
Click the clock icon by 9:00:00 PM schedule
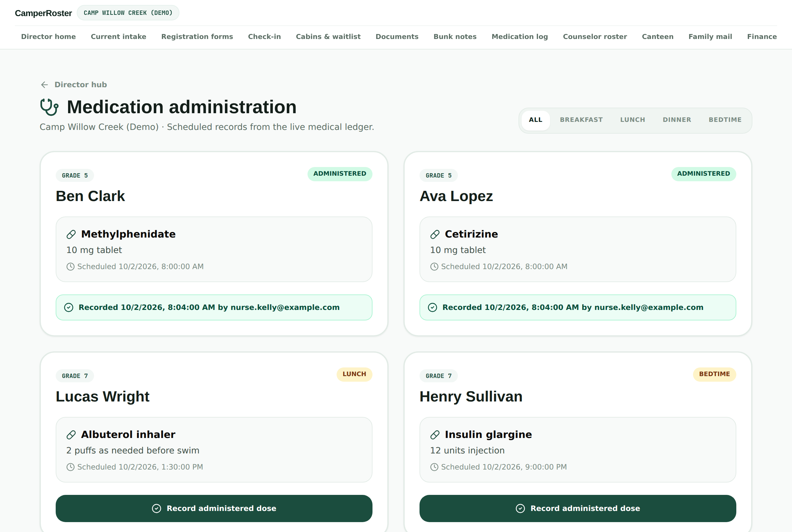pyautogui.click(x=434, y=467)
